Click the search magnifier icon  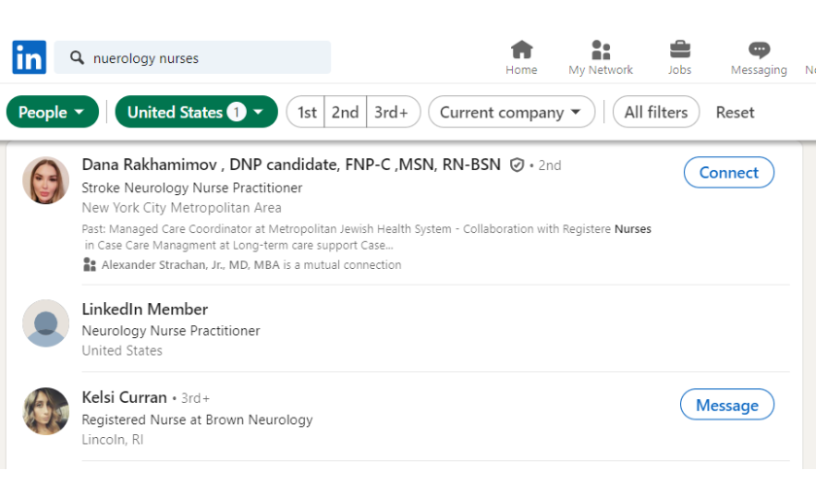[x=77, y=57]
